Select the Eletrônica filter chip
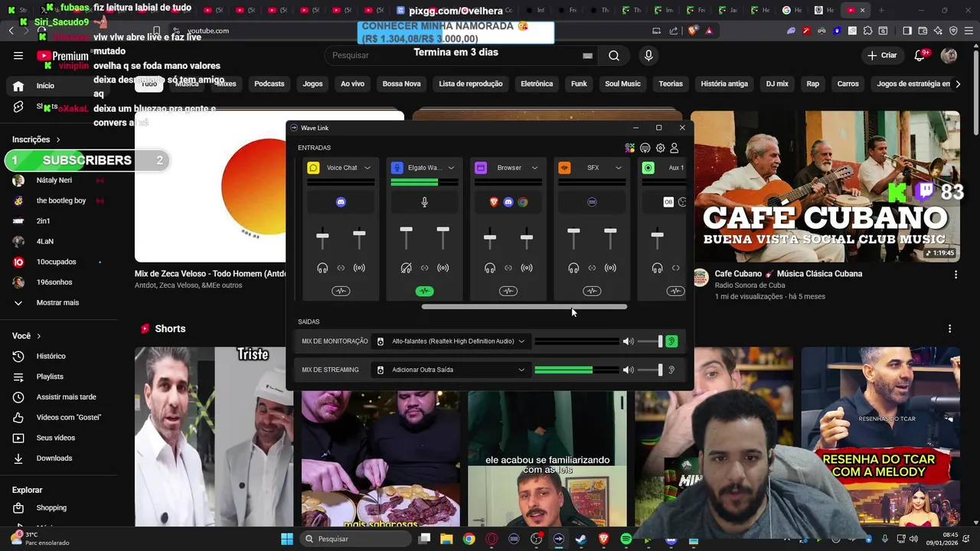Viewport: 980px width, 551px height. pos(537,83)
